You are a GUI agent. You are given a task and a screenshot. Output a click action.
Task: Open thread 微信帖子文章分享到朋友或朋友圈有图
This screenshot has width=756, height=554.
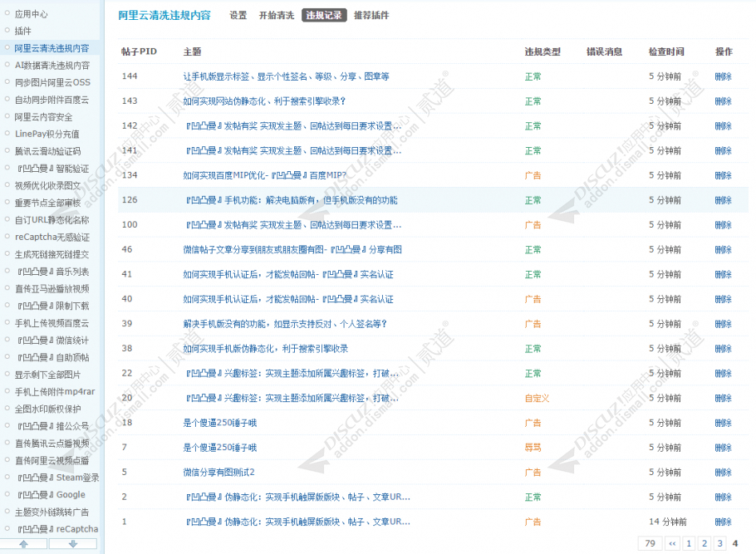[292, 250]
